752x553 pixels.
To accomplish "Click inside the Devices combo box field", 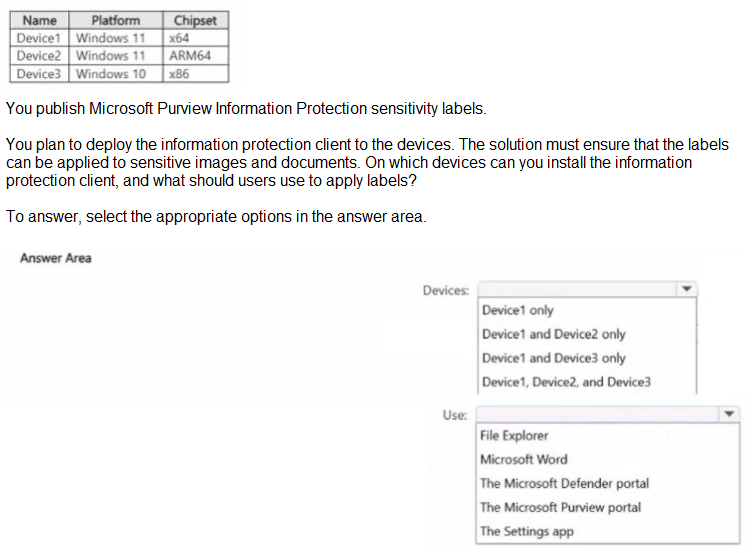I will pyautogui.click(x=576, y=290).
